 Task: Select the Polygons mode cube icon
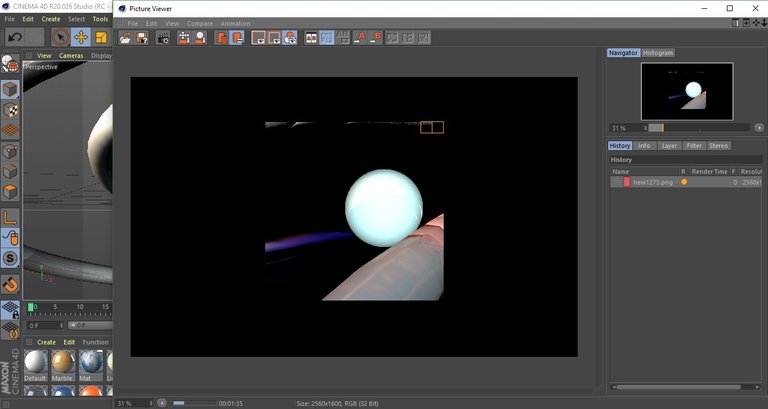coord(10,192)
